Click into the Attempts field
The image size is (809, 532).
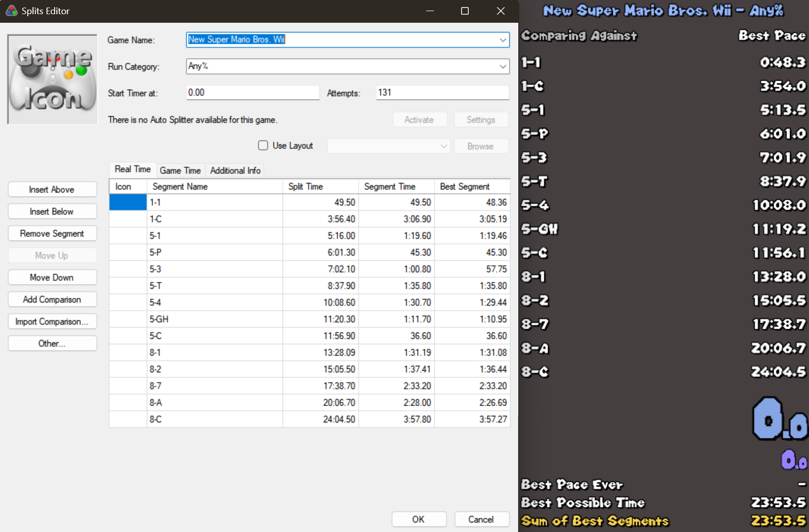(x=442, y=93)
